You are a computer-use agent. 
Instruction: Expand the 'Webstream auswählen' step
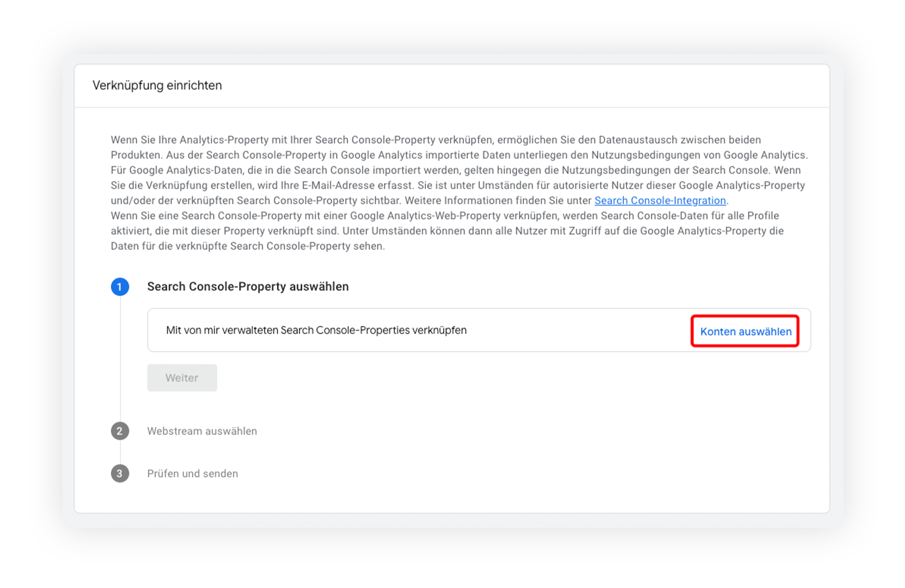202,431
